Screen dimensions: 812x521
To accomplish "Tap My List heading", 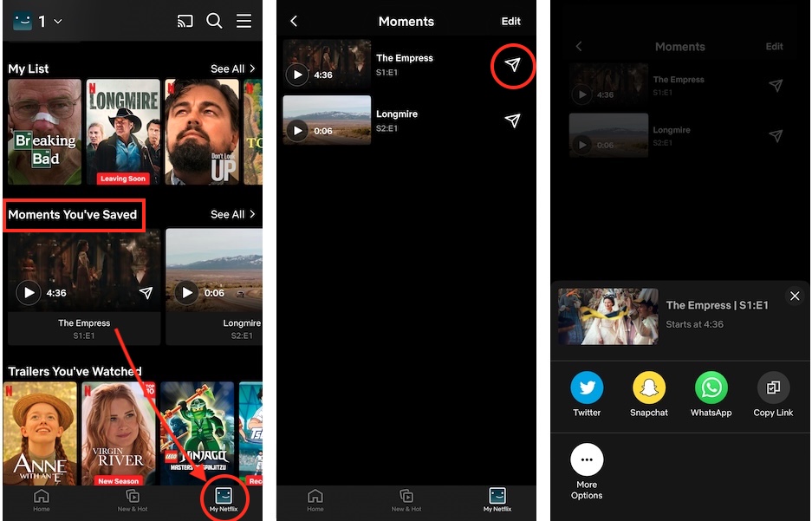I will 29,68.
